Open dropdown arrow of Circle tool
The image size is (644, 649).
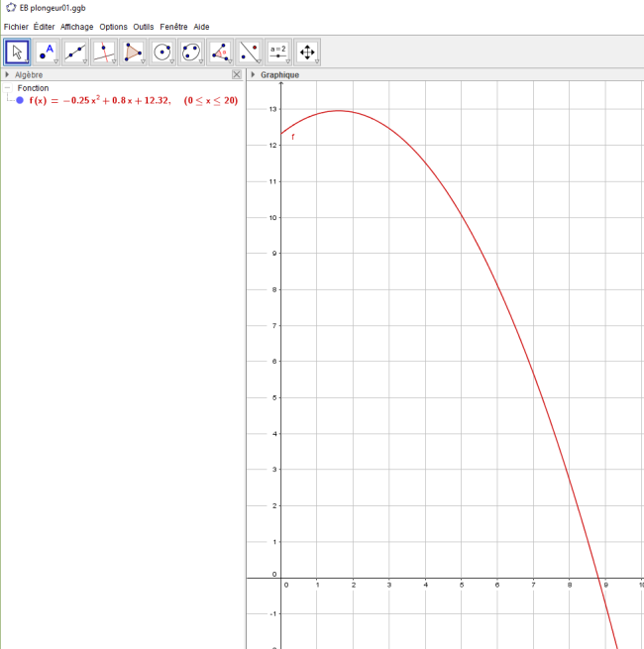(x=171, y=61)
